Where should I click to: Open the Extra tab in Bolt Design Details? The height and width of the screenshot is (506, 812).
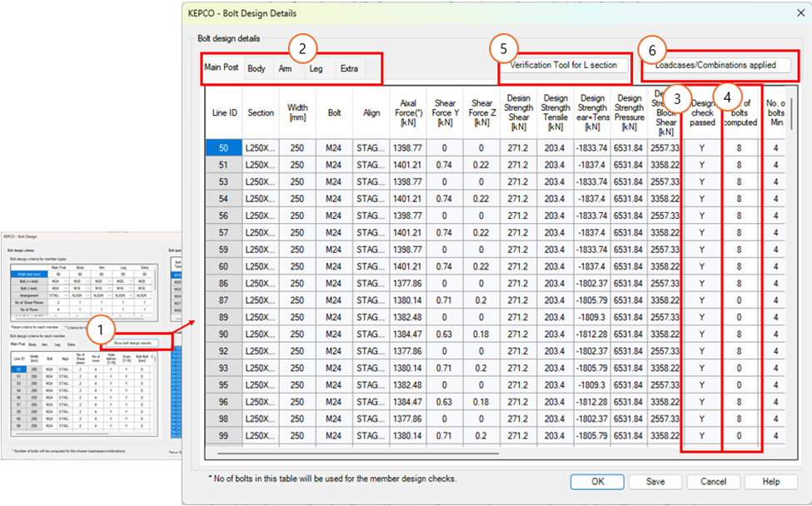pos(349,68)
